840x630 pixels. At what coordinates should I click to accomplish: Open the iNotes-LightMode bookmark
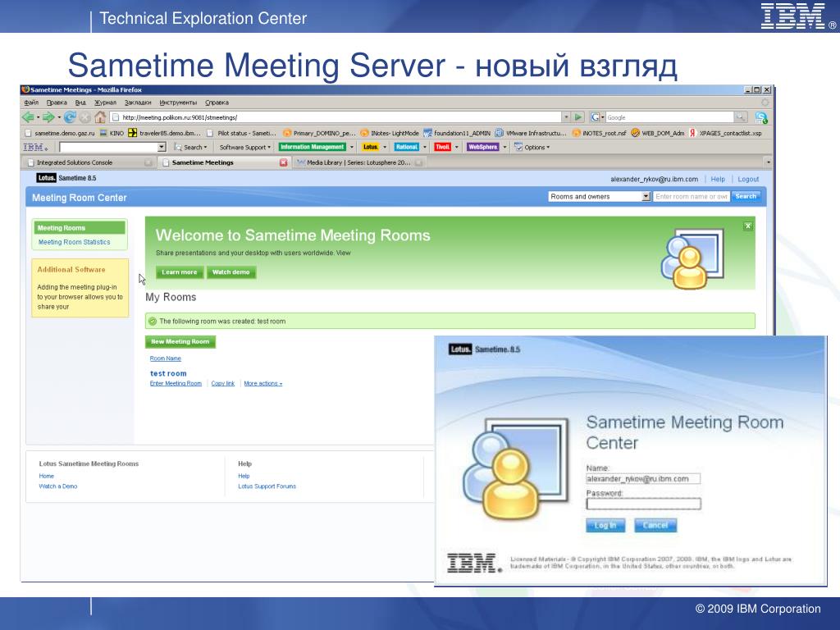390,133
